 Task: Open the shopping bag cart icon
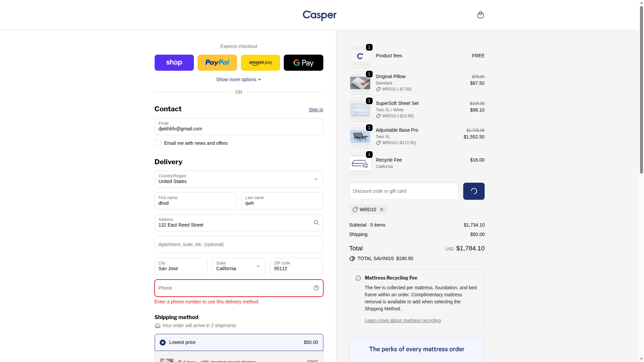pos(480,15)
